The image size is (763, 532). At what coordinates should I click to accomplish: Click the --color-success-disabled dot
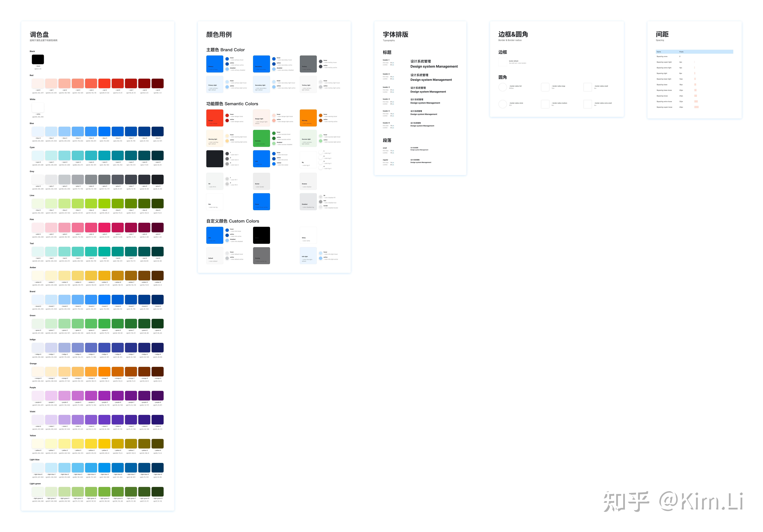(x=274, y=144)
